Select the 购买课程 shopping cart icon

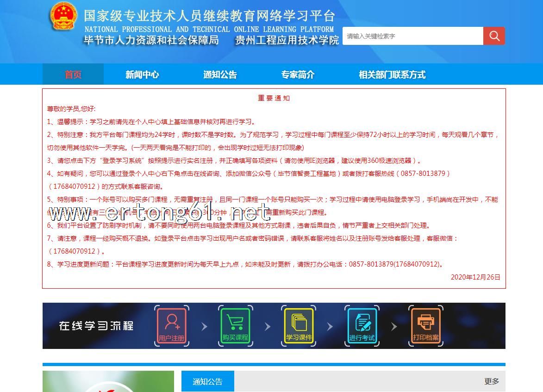(235, 326)
